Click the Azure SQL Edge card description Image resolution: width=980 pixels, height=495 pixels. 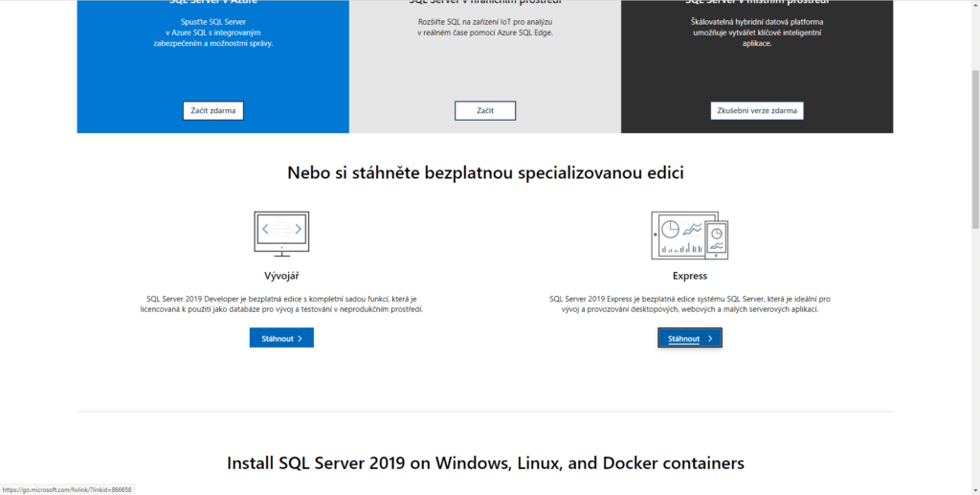click(x=485, y=27)
